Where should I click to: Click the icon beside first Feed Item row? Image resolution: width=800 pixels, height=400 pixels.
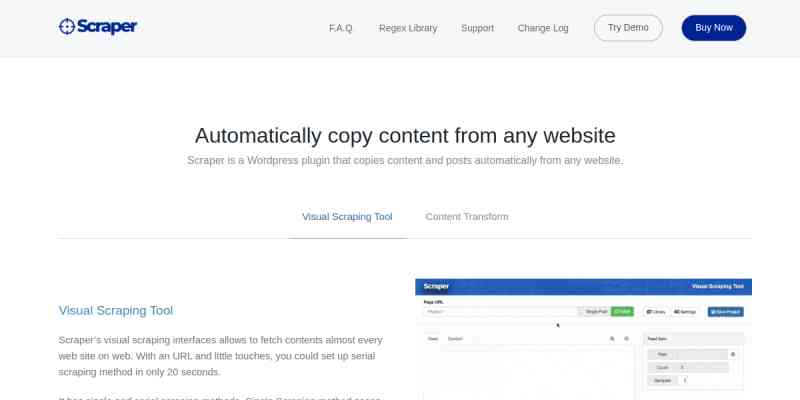733,354
